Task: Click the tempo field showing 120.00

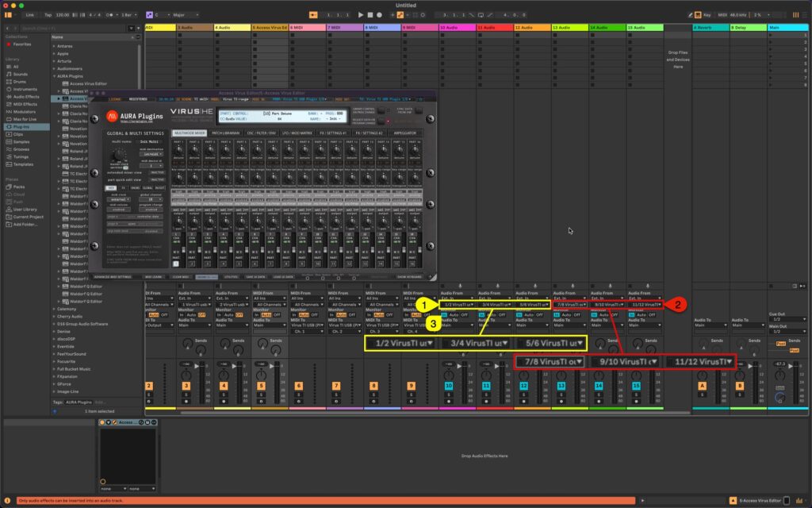Action: click(61, 15)
